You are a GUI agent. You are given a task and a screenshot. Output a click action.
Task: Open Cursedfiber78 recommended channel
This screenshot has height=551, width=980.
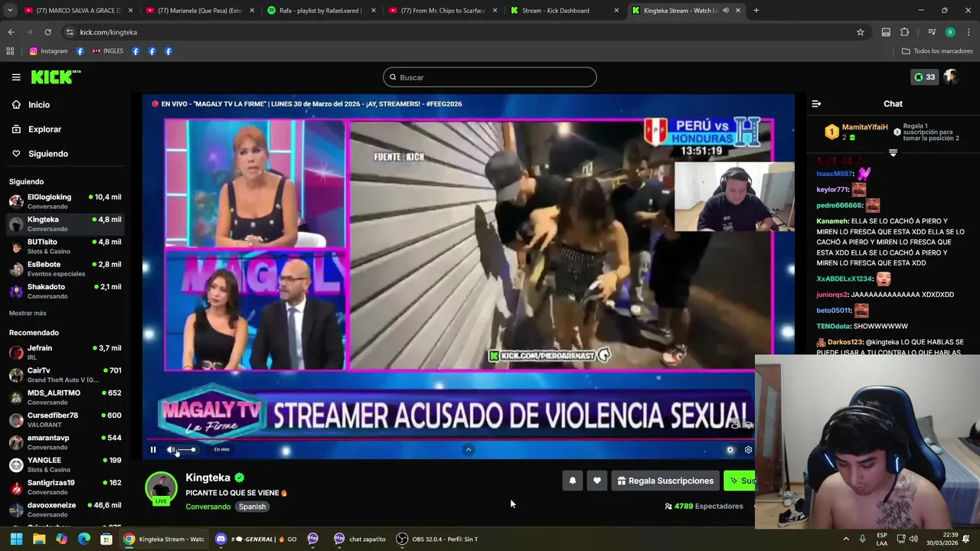(65, 419)
